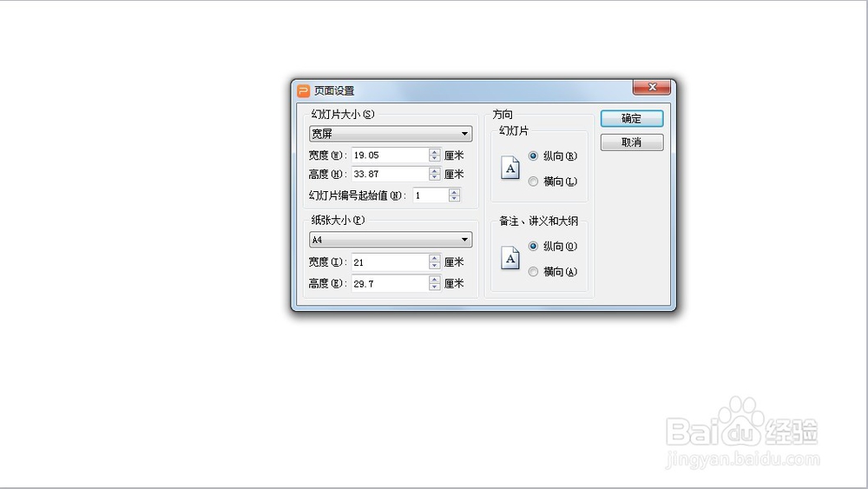Click the 幻灯片大小(S) label
This screenshot has width=868, height=489.
(x=343, y=114)
